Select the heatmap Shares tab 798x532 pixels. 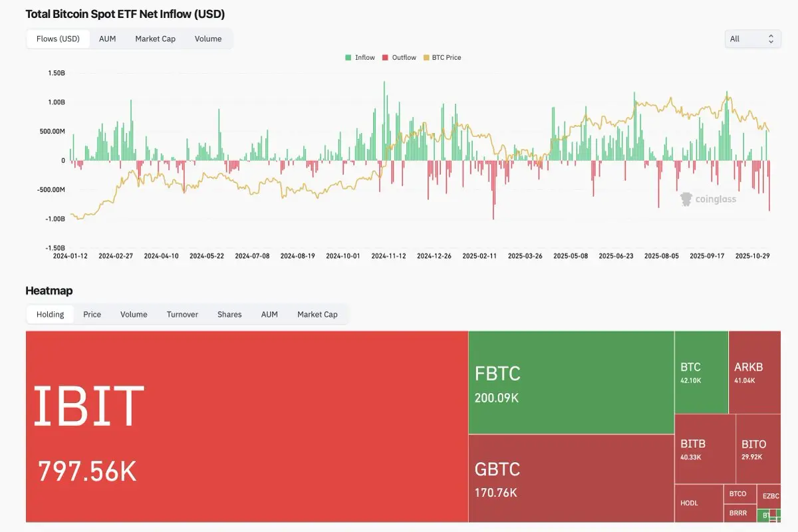click(229, 315)
